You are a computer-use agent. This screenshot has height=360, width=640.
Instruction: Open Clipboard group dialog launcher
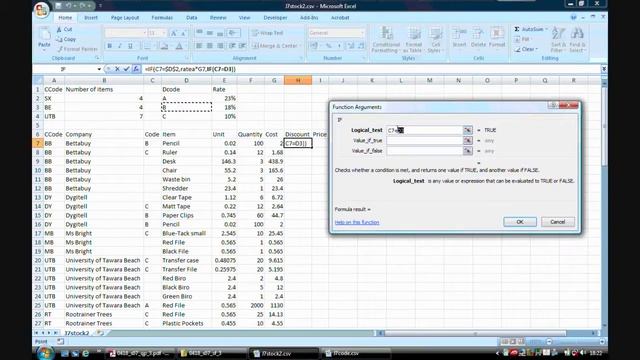[x=97, y=58]
